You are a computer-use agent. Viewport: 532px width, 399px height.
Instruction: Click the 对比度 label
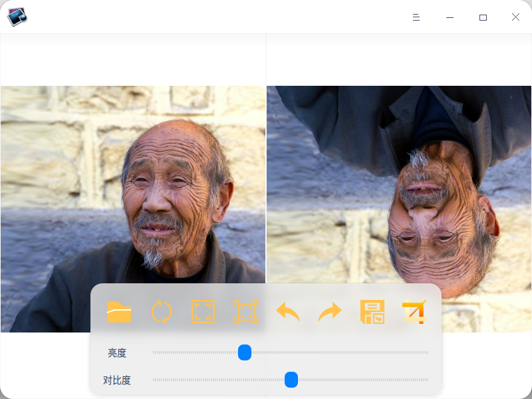point(117,380)
